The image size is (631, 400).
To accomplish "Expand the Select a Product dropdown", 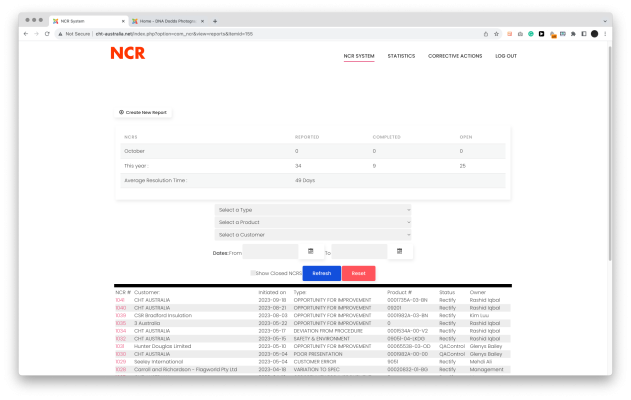I will (x=313, y=222).
